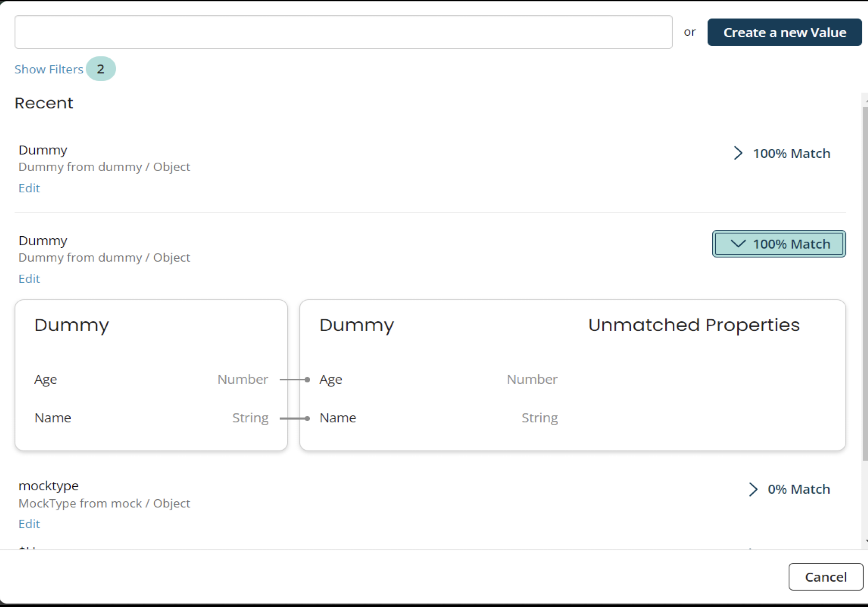Select Name property in right Dummy card
This screenshot has height=607, width=868.
point(338,418)
